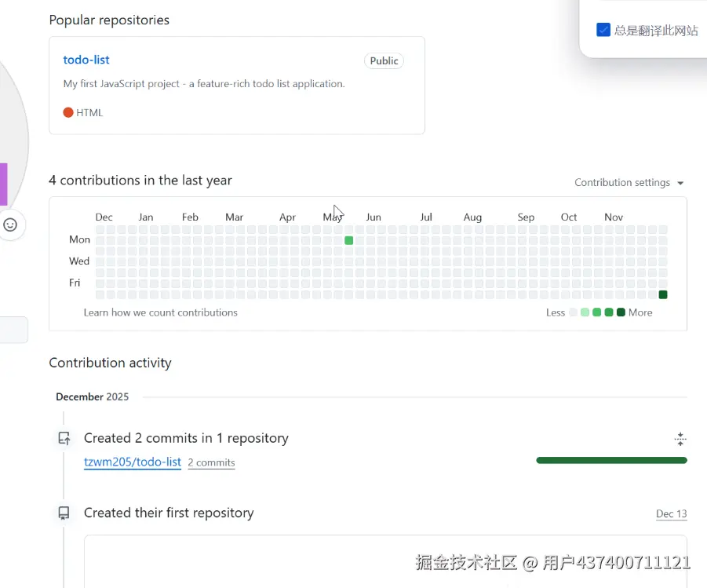Open the tzwm205/todo-list link
Viewport: 707px width, 588px height.
click(133, 462)
